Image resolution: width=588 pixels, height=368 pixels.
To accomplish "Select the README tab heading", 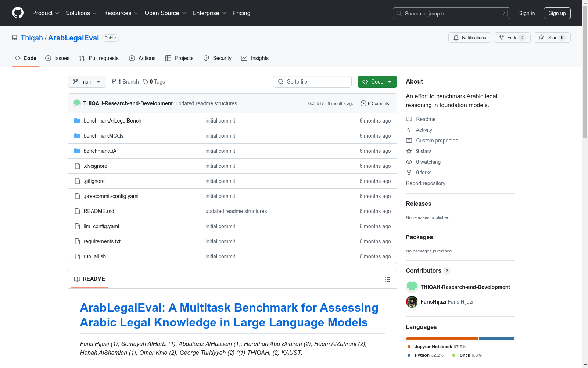I will click(90, 279).
